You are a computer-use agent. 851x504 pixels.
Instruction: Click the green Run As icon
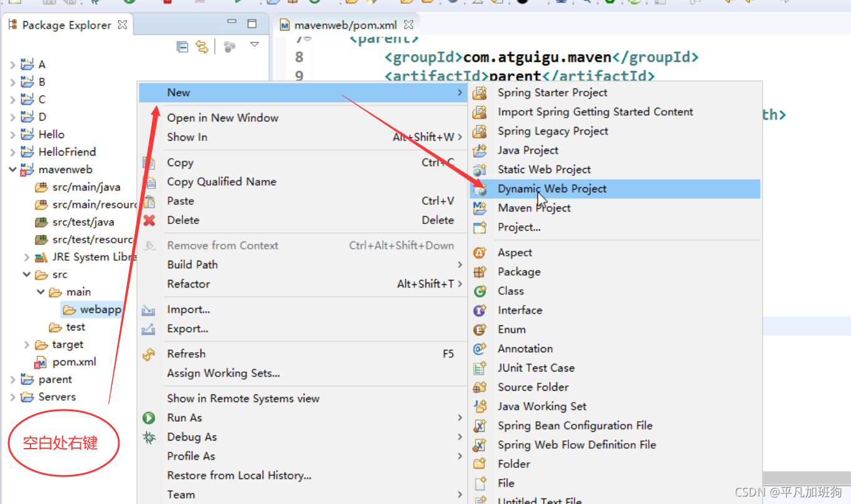click(149, 418)
